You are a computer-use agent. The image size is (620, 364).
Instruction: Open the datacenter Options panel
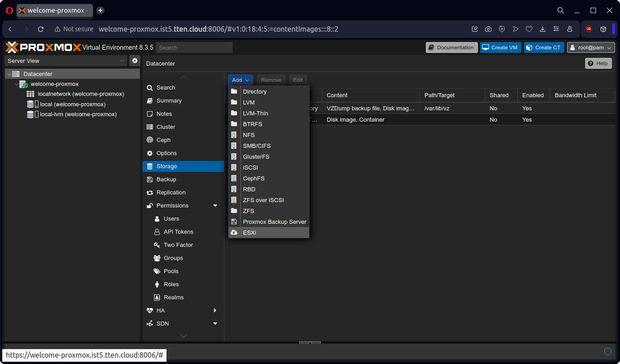point(183,153)
